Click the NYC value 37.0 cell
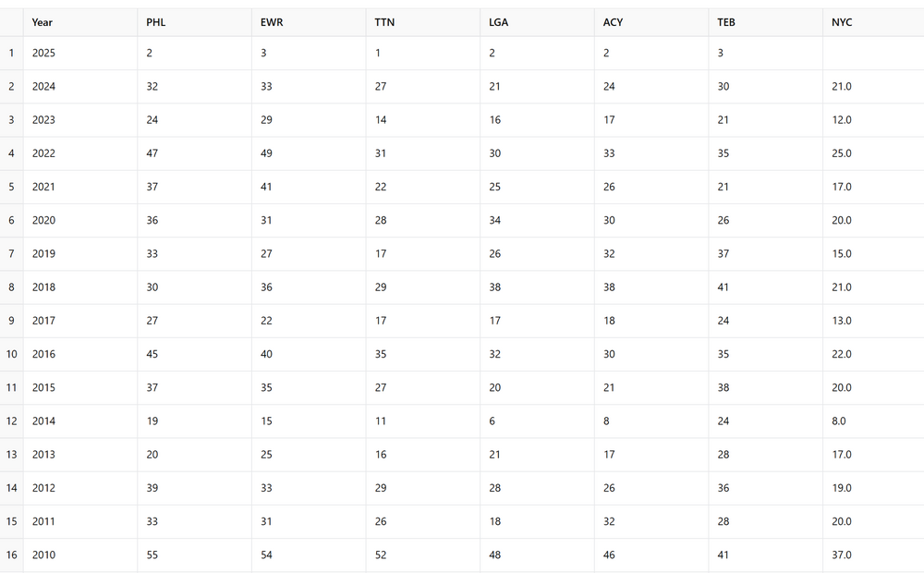 (874, 555)
